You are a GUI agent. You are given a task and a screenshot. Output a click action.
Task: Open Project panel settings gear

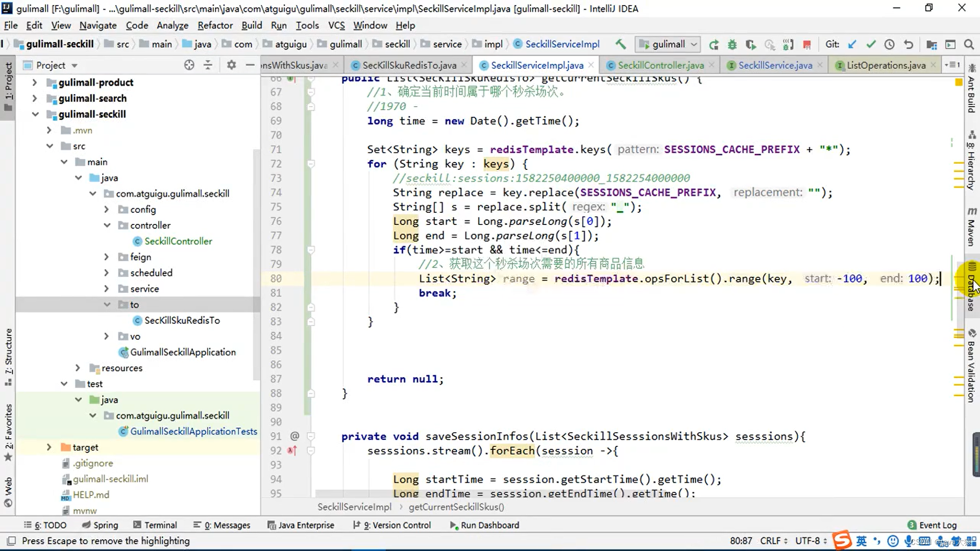pos(231,65)
